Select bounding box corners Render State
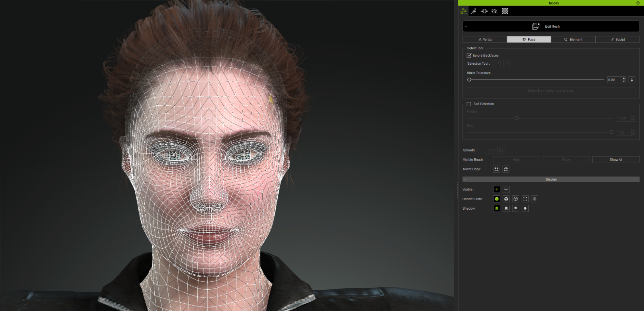Viewport: 644px width, 311px height. pyautogui.click(x=525, y=199)
